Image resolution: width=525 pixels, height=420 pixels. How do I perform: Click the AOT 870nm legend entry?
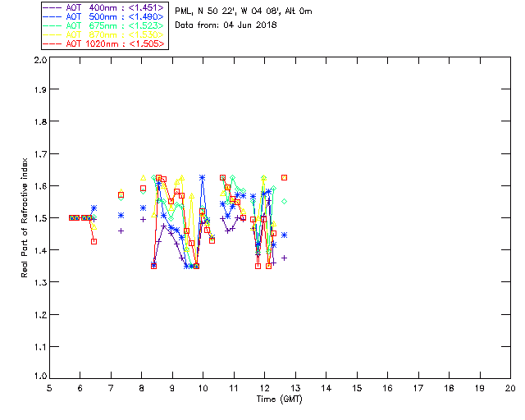click(x=103, y=34)
